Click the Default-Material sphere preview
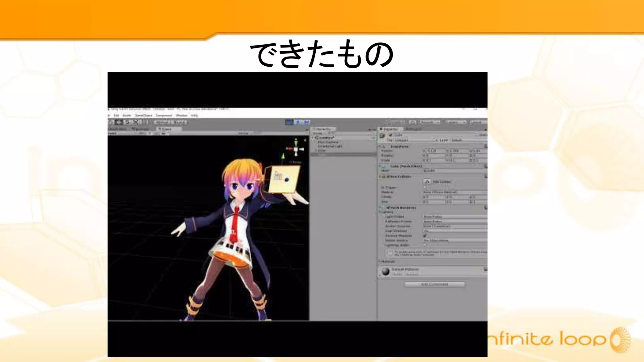The height and width of the screenshot is (362, 644). coord(386,271)
